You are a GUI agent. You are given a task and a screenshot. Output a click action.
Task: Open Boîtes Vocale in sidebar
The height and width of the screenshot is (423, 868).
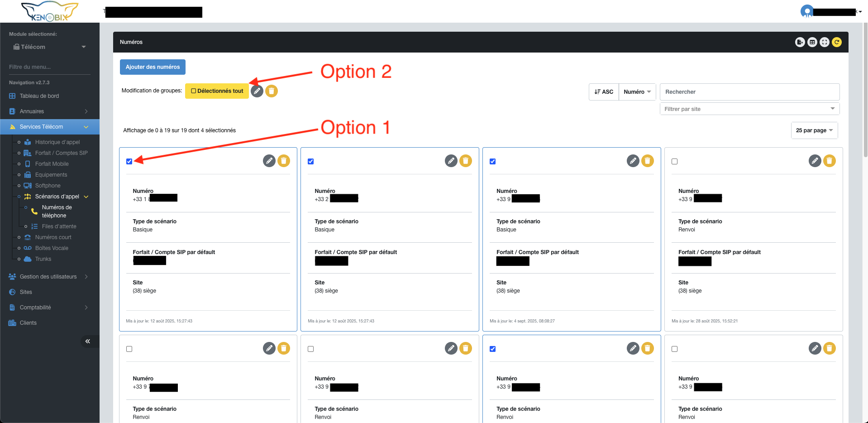(x=52, y=248)
